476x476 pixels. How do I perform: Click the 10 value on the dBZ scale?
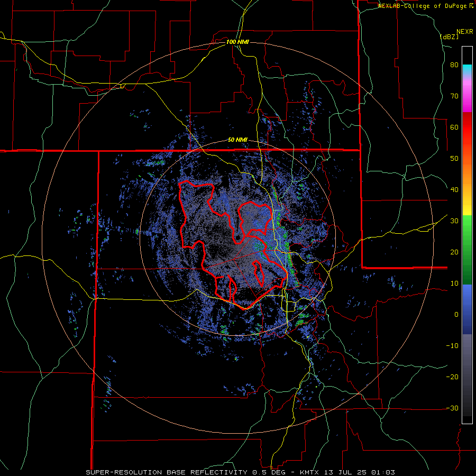tap(454, 283)
